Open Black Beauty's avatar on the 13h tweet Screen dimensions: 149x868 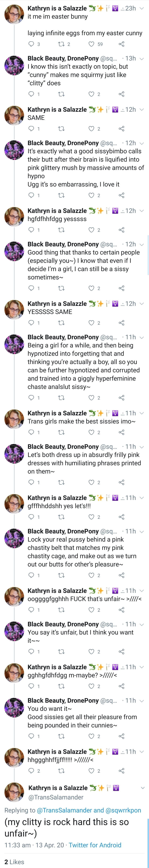[x=14, y=65]
